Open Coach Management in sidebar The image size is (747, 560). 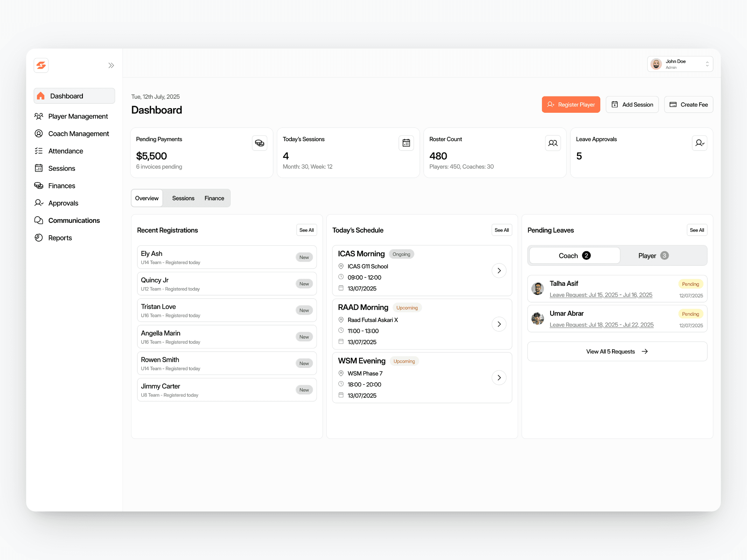click(78, 134)
